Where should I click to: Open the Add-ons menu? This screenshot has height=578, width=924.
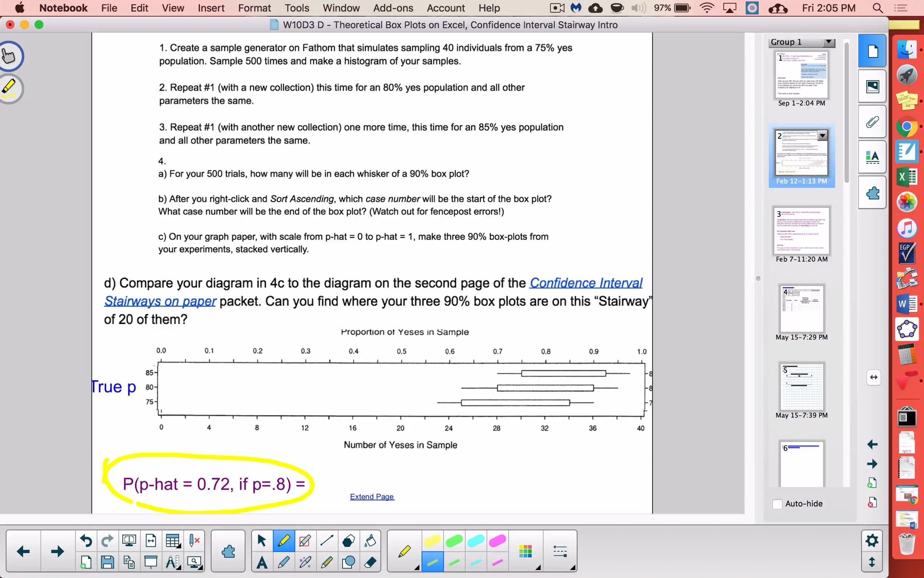click(393, 8)
